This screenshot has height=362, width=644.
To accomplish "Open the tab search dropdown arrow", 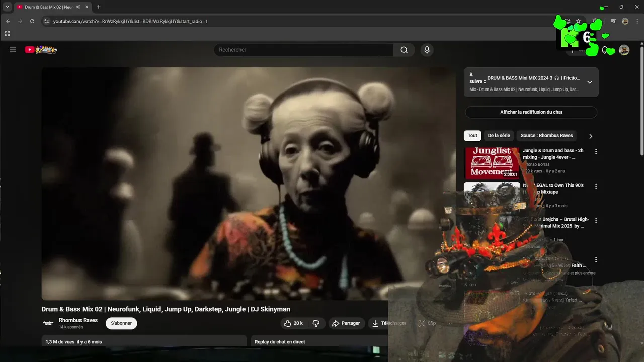I will point(7,7).
